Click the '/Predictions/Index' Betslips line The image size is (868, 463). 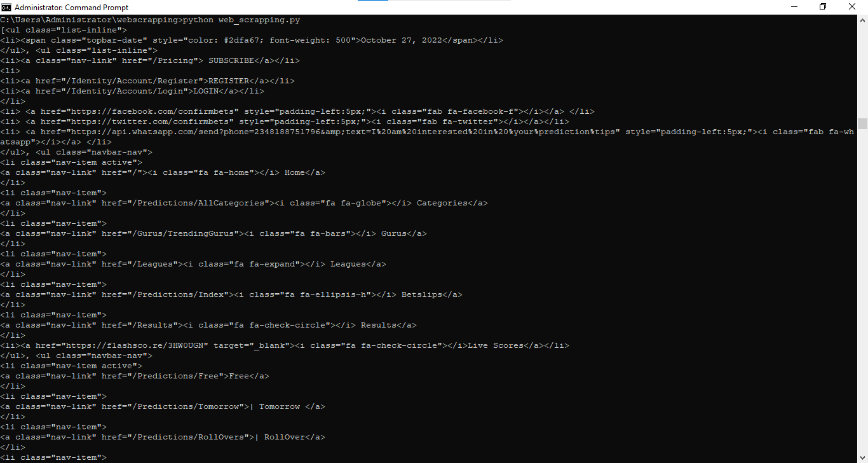click(231, 294)
